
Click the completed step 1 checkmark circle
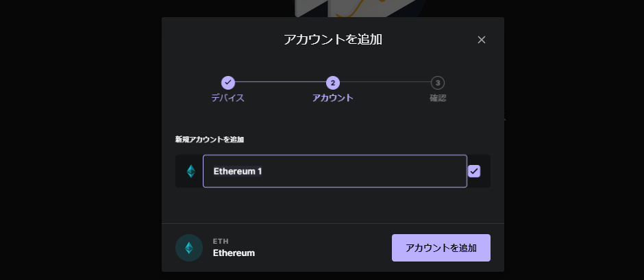pos(228,83)
